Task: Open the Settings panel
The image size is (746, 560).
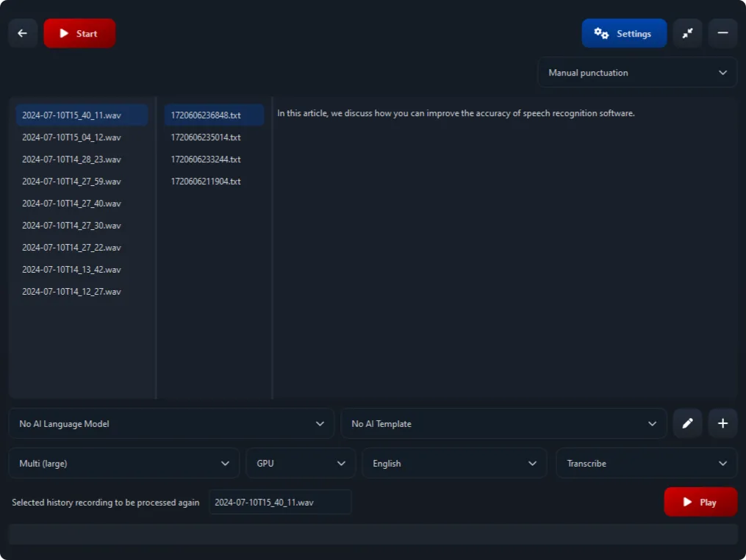Action: (624, 33)
